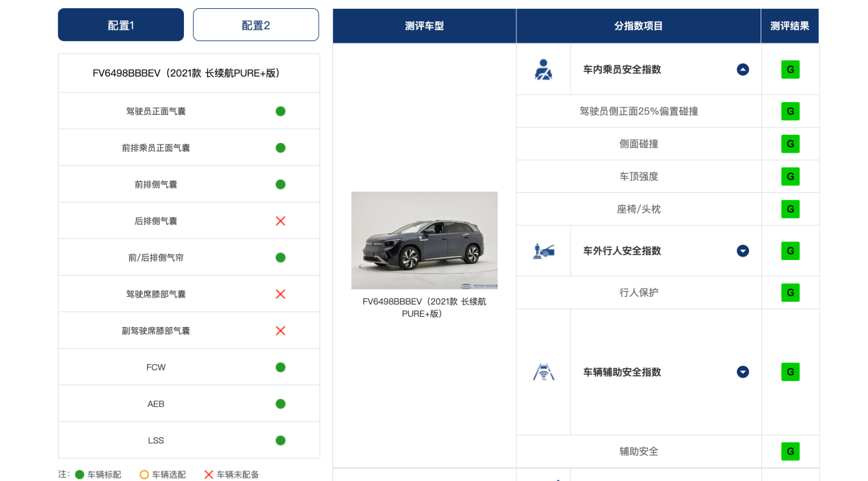Click the 侧面碰撞 row label
The width and height of the screenshot is (868, 481).
(x=639, y=144)
